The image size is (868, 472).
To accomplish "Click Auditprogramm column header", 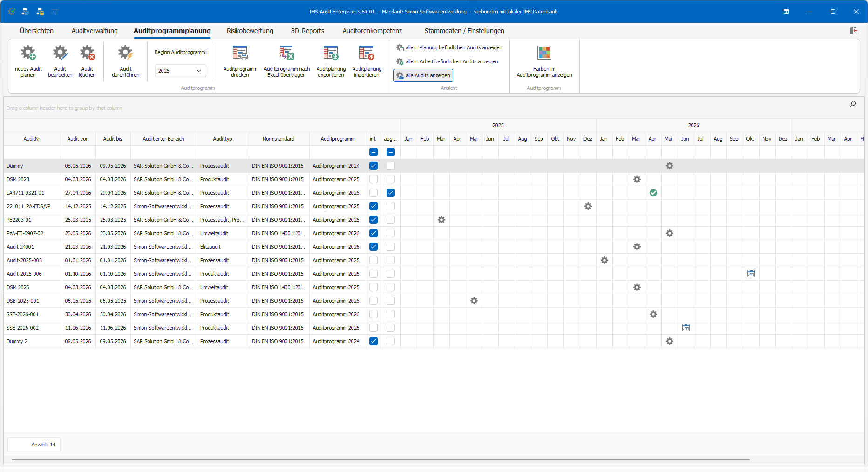I will click(338, 139).
